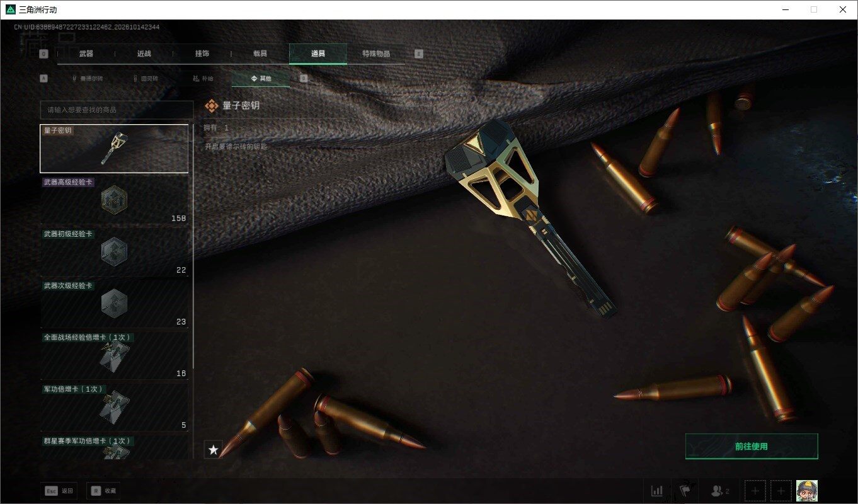This screenshot has width=858, height=504.
Task: Click the Esc 返回 button
Action: tap(60, 491)
